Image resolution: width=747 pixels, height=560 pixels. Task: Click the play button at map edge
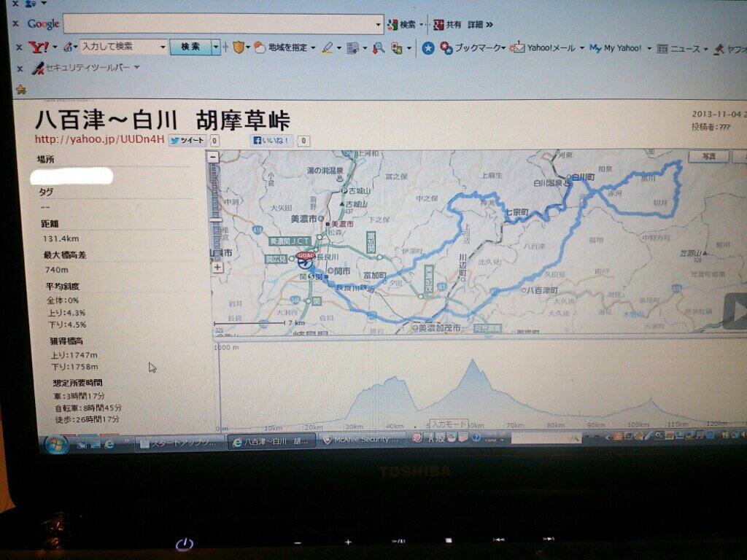pyautogui.click(x=736, y=311)
